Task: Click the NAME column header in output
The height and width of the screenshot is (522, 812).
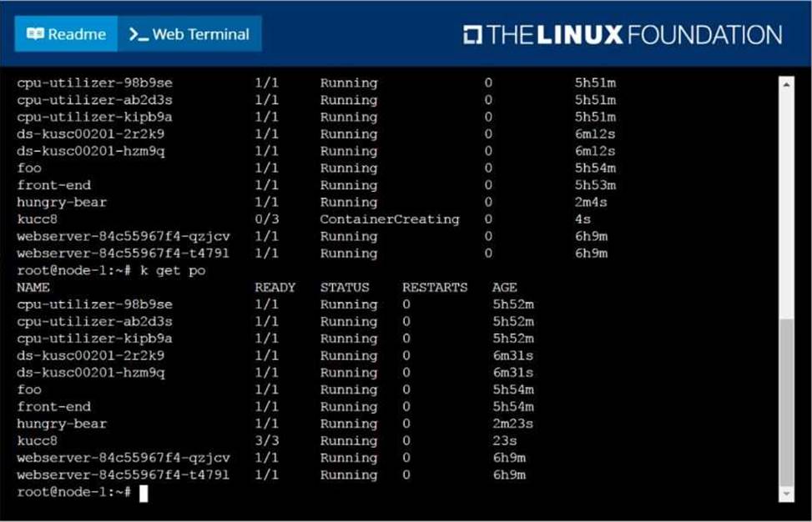Action: pyautogui.click(x=33, y=288)
